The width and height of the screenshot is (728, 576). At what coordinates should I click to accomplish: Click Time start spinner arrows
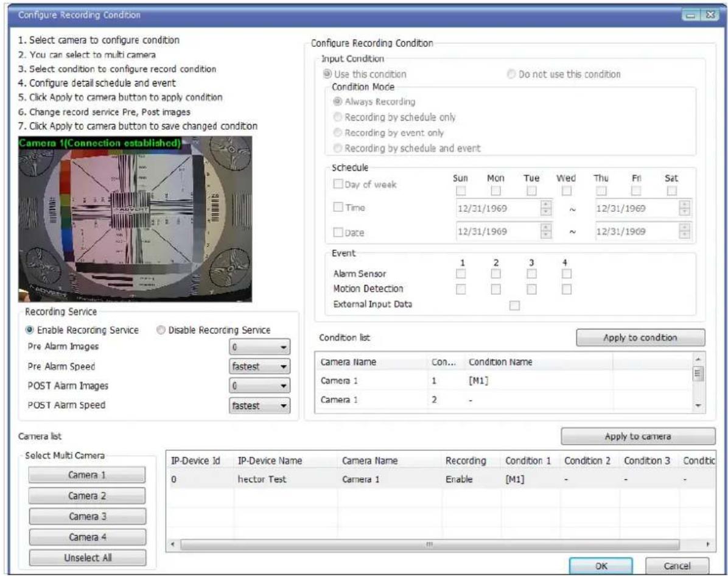point(546,208)
